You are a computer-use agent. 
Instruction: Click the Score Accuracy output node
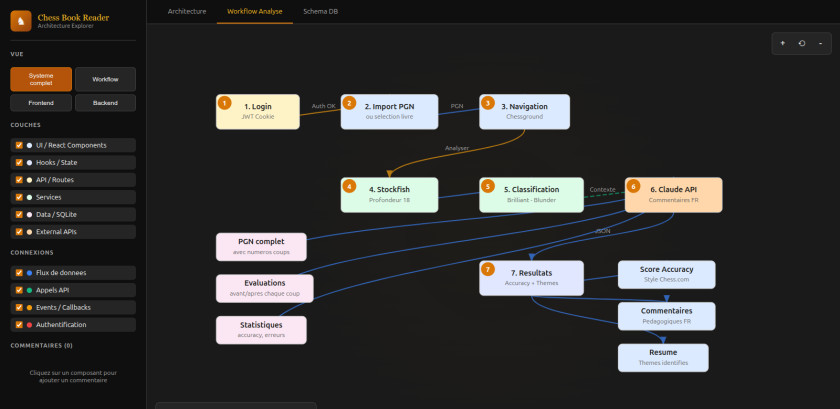pos(667,274)
